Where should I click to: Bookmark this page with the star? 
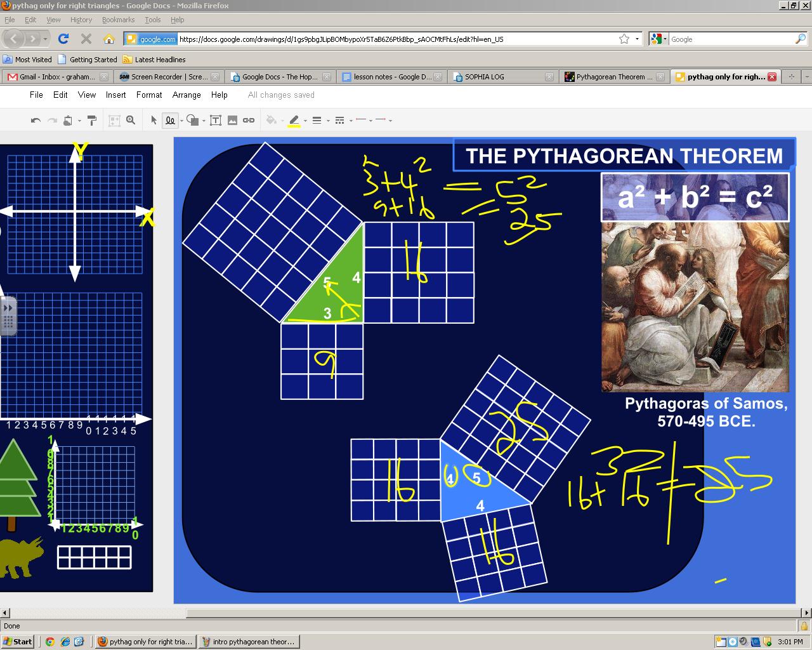624,39
